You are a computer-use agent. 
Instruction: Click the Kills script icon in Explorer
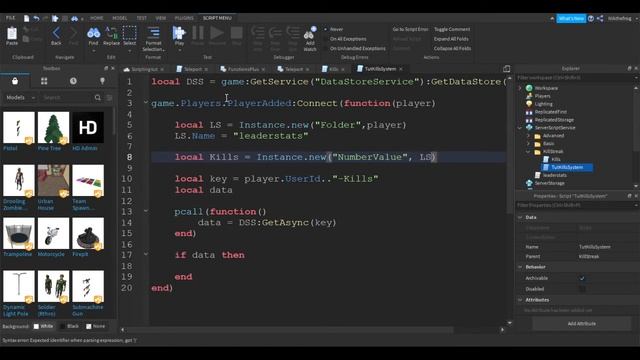546,159
